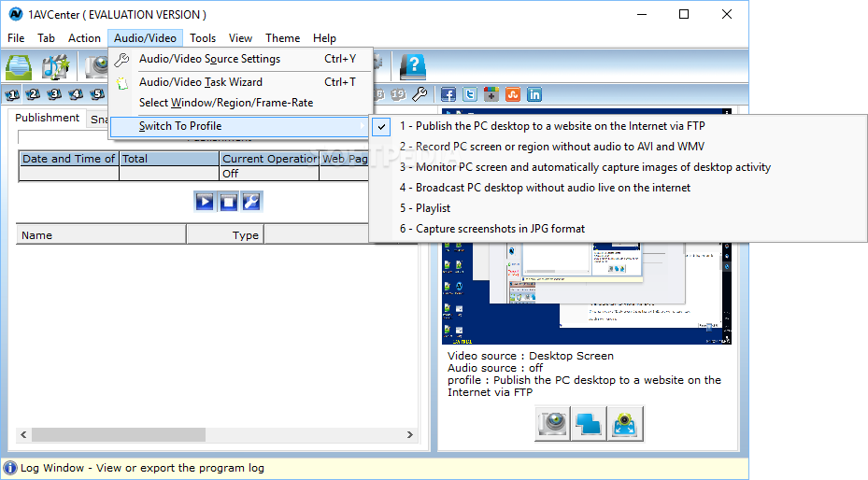Image resolution: width=868 pixels, height=480 pixels.
Task: Click Log Window status bar text
Action: click(142, 468)
